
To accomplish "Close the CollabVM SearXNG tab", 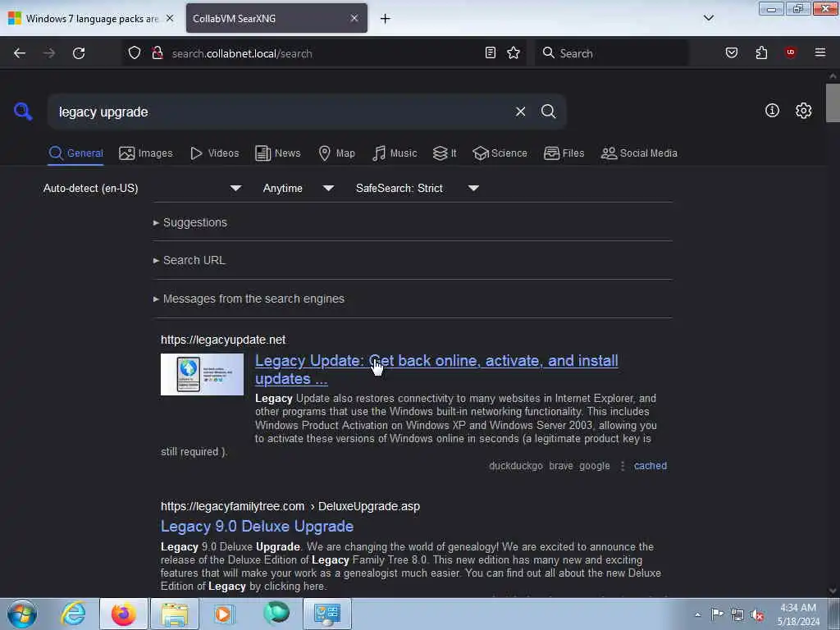I will click(x=354, y=18).
